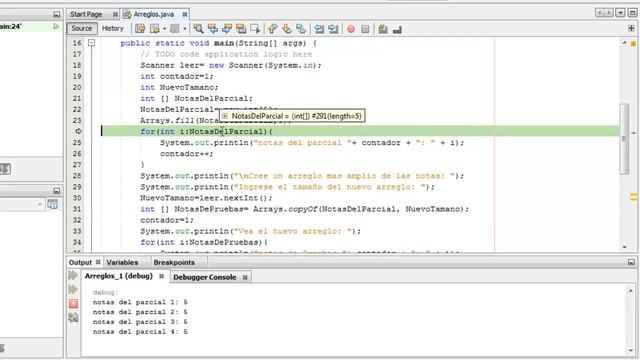
Task: Jump to Next Bookmark icon
Action: click(x=287, y=29)
